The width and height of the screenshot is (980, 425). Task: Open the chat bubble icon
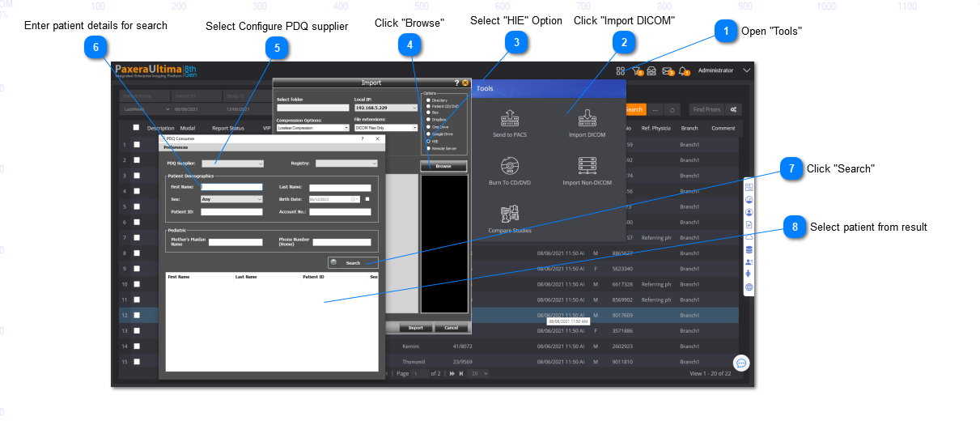pyautogui.click(x=740, y=363)
